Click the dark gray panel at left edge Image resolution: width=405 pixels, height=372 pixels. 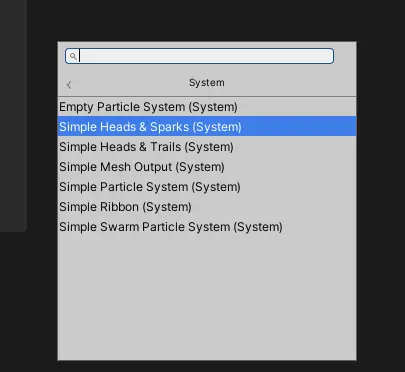coord(13,115)
